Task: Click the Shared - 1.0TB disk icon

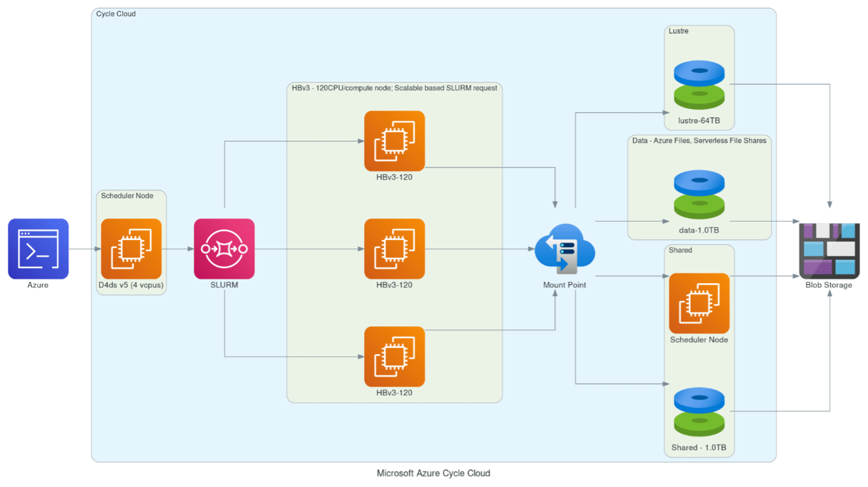Action: (x=699, y=412)
